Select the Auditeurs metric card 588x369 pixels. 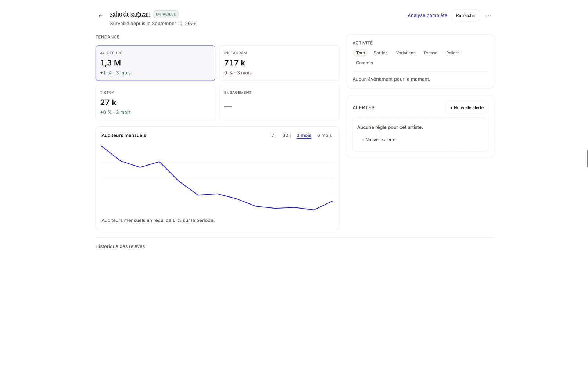[x=155, y=63]
